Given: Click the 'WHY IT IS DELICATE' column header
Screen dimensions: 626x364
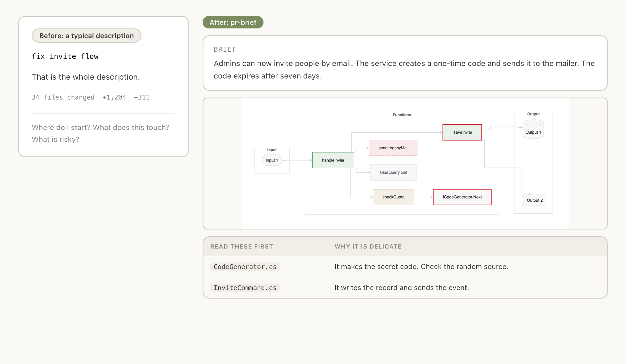Looking at the screenshot, I should (368, 247).
